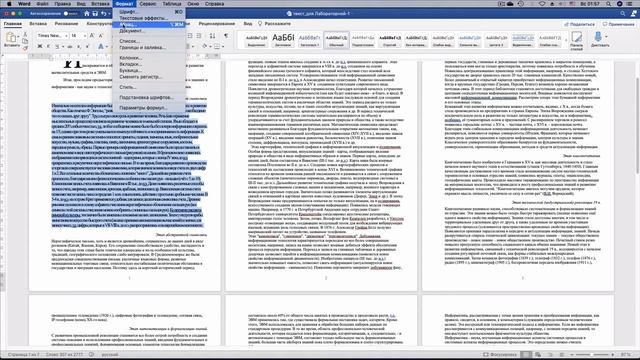The image size is (640, 360).
Task: Click the Home icon in title bar
Action: coord(87,13)
